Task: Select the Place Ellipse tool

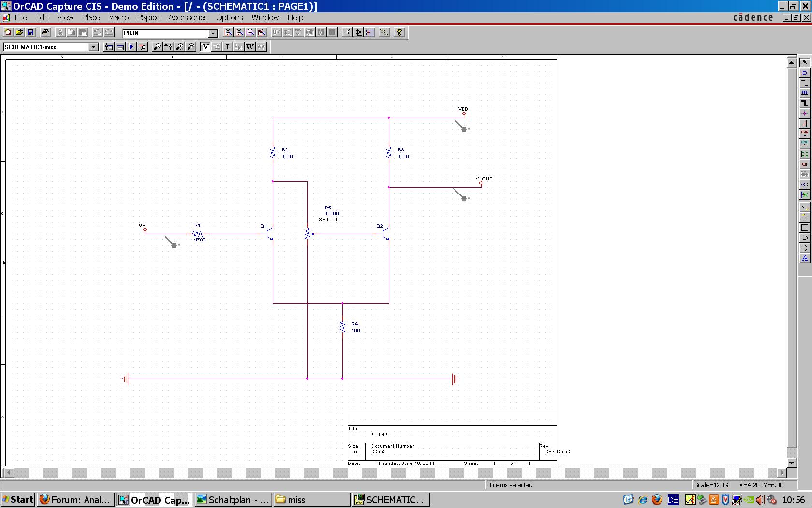Action: (805, 238)
